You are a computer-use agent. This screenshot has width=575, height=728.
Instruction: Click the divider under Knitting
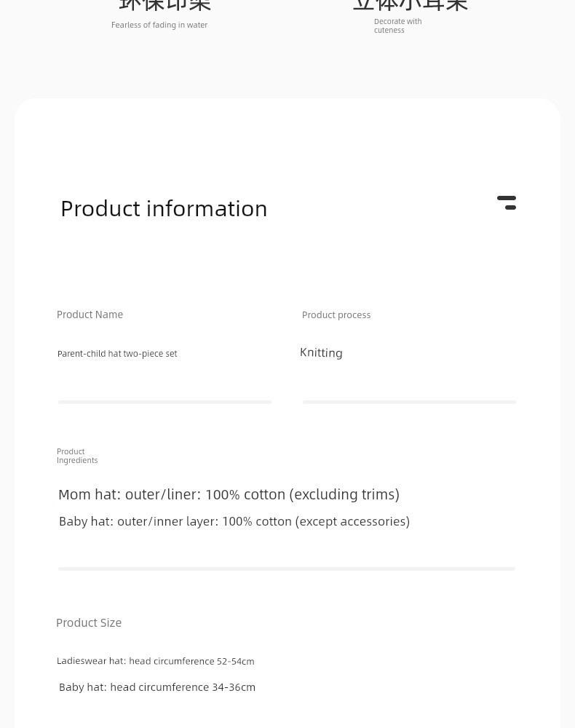point(409,402)
